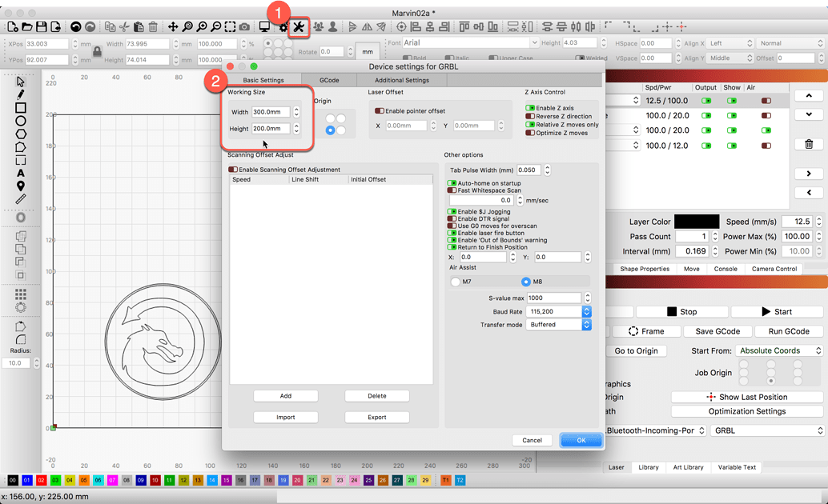
Task: Select the Text tool letter A
Action: pyautogui.click(x=21, y=173)
